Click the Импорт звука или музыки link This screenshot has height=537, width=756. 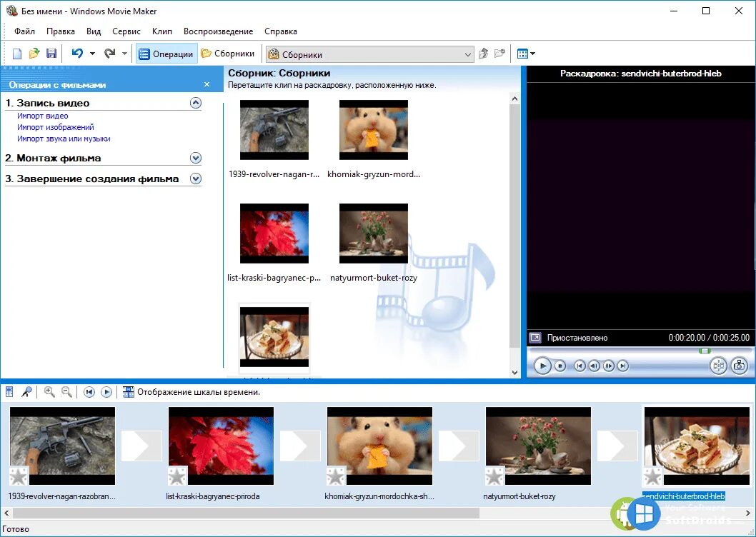(x=64, y=139)
